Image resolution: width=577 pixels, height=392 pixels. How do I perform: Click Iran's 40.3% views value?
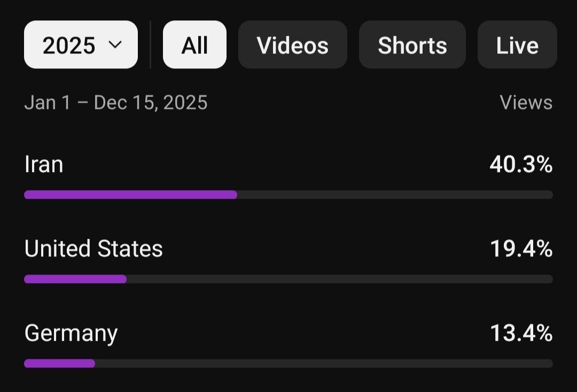tap(520, 164)
